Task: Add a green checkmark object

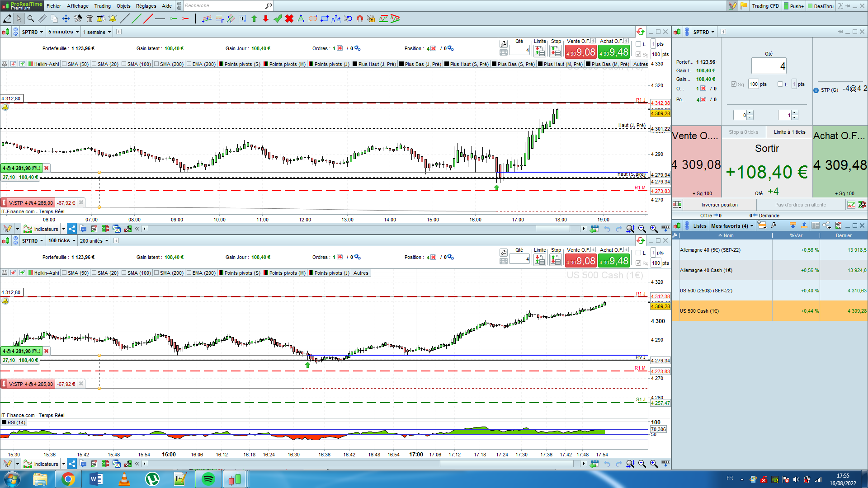Action: 278,19
